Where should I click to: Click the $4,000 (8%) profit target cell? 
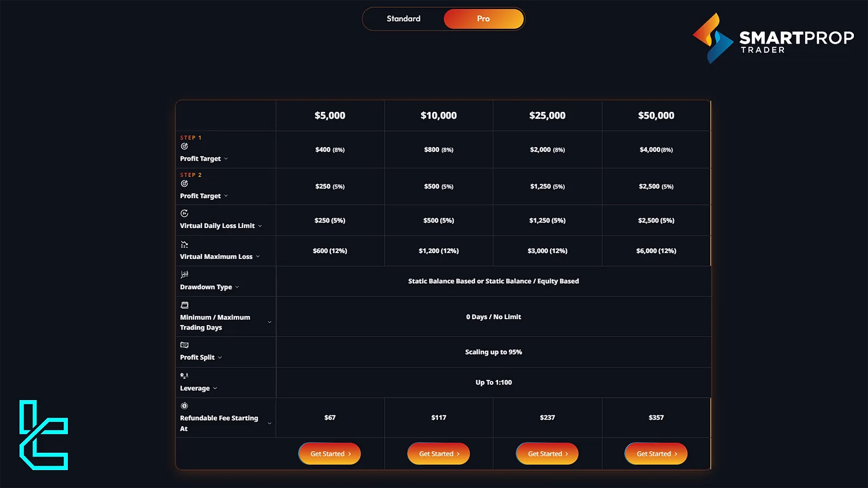click(x=656, y=150)
